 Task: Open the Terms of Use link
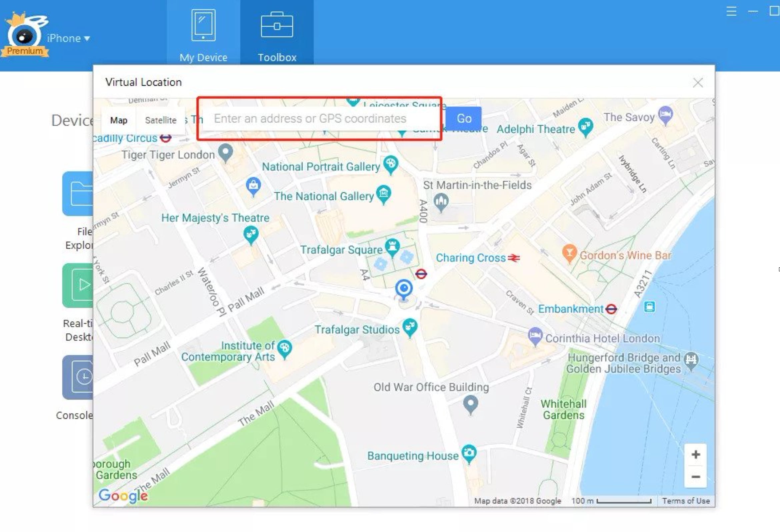tap(686, 501)
